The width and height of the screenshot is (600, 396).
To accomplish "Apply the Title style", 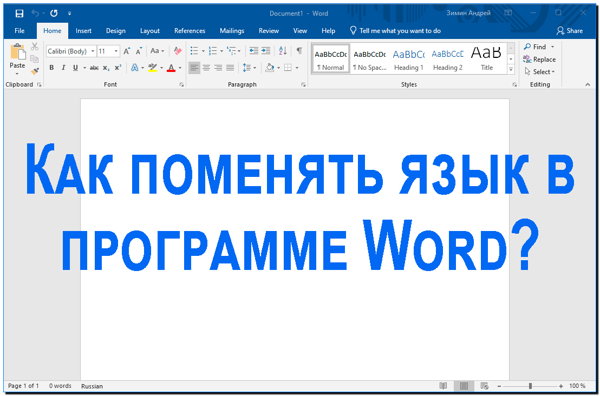I will tap(486, 59).
